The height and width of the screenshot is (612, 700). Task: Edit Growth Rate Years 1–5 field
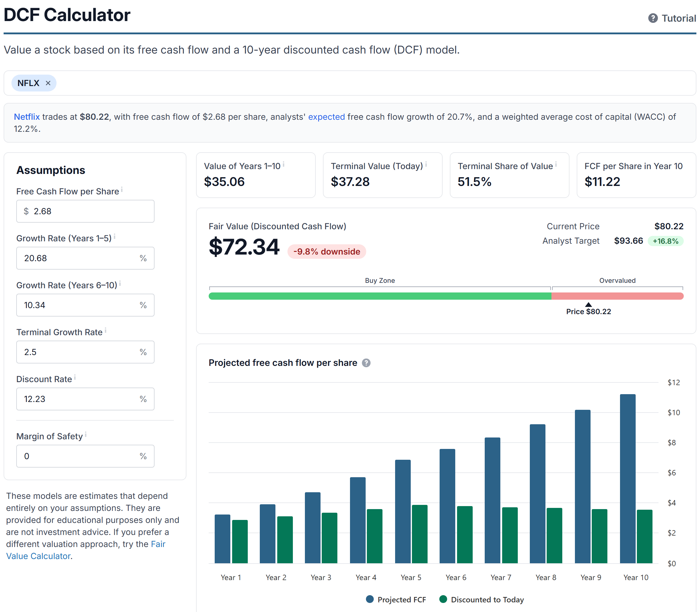coord(85,258)
